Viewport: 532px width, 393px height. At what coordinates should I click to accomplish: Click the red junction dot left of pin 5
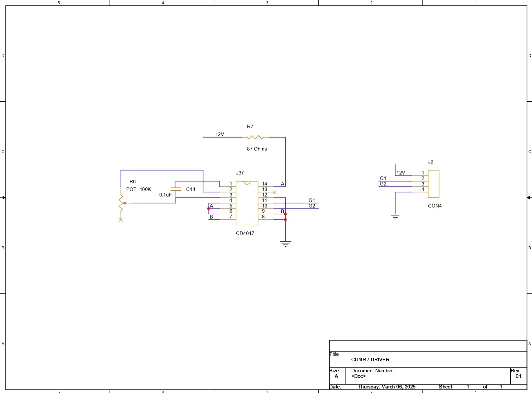[209, 208]
